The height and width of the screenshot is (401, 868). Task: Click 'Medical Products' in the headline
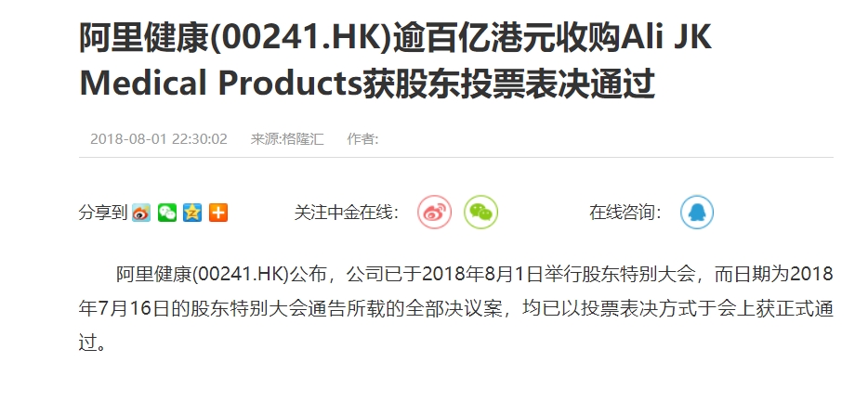220,84
